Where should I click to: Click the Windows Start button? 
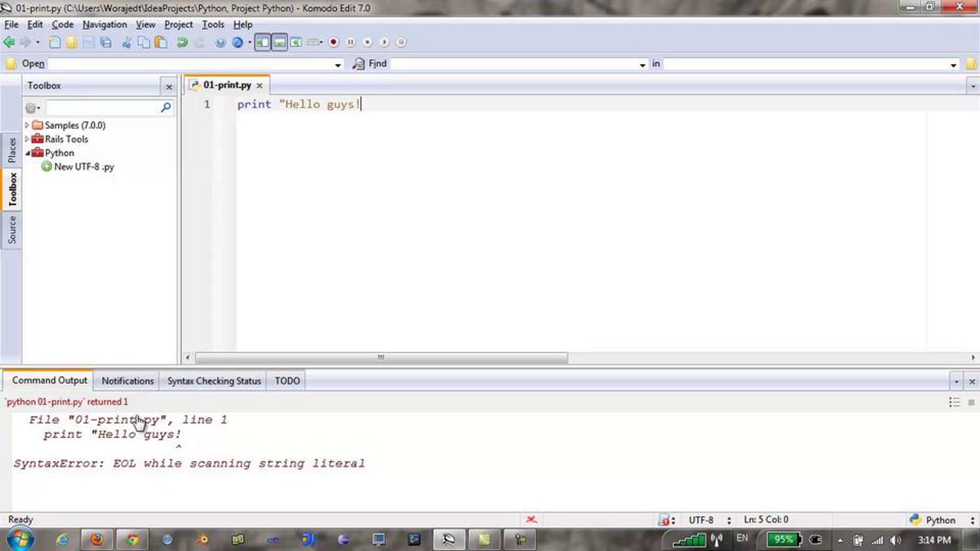(x=20, y=540)
